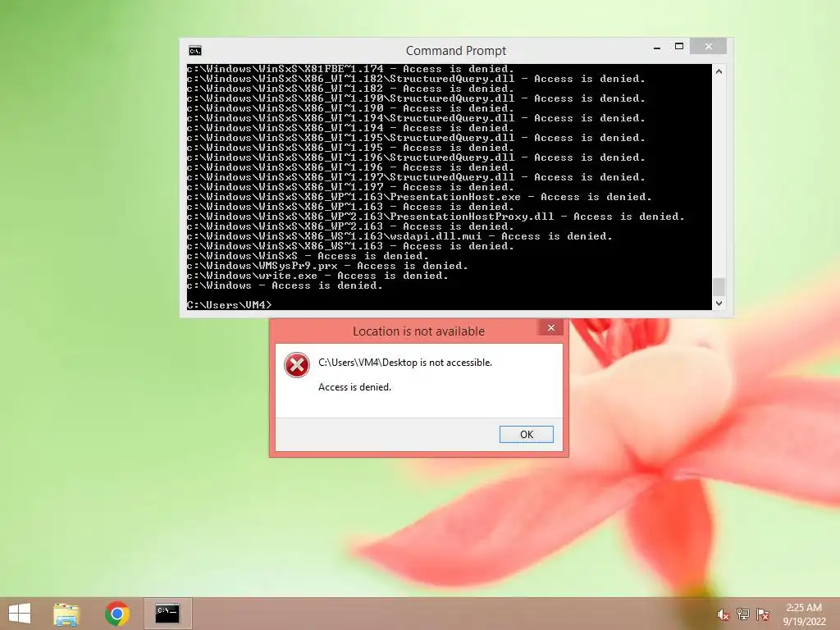
Task: Click the wsdapi.dll.mui access denied line
Action: tap(399, 236)
